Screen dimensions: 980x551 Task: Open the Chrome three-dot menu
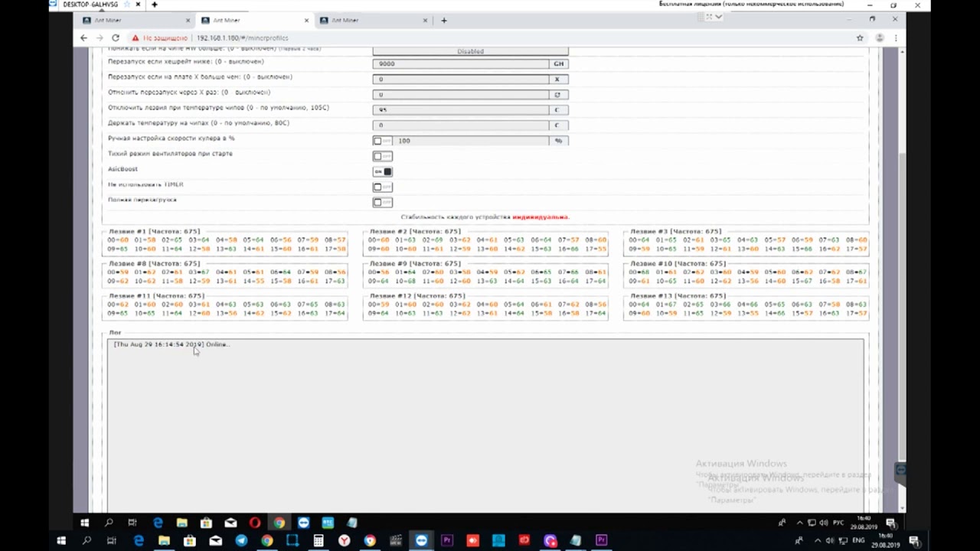click(895, 37)
